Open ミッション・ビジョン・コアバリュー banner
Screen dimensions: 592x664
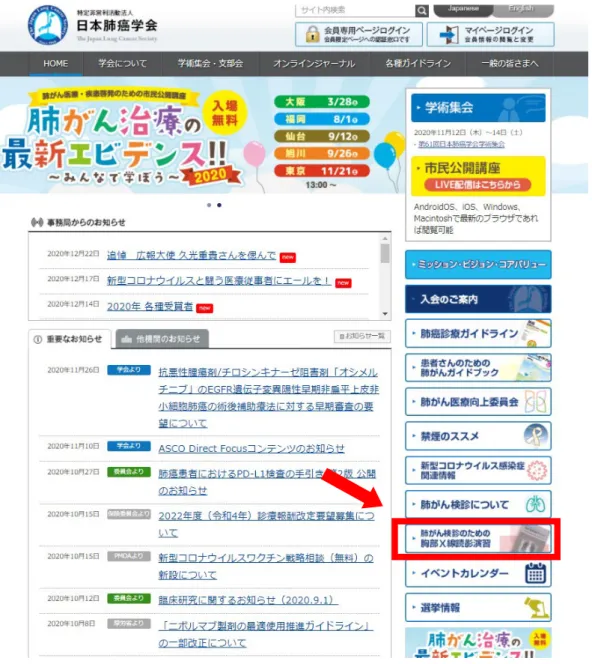tap(478, 265)
